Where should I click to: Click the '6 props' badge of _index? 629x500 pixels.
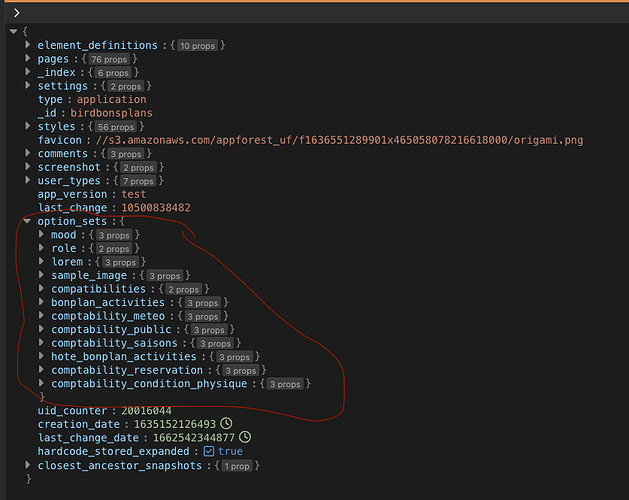(x=114, y=73)
